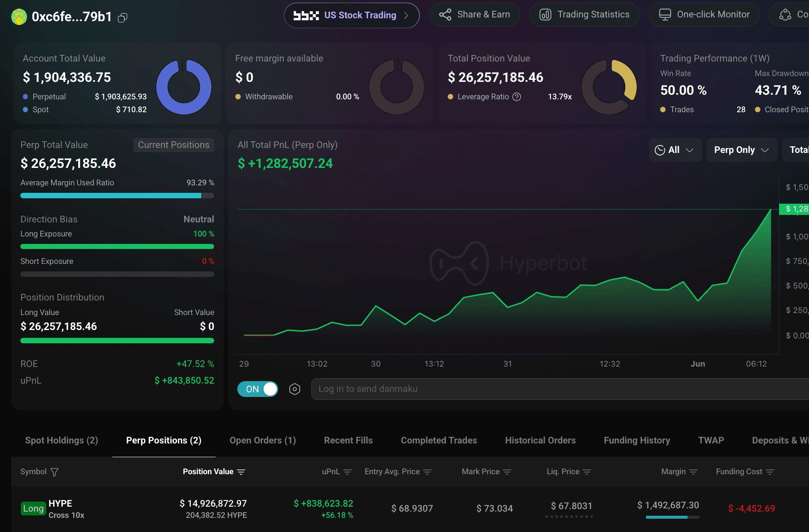Click the HYPE Long position row symbol

(x=60, y=503)
